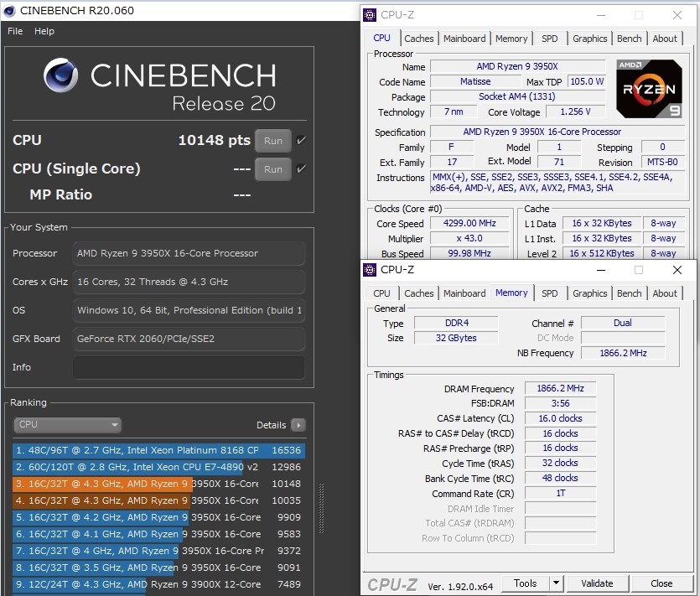This screenshot has height=596, width=700.
Task: Open the Details arrow in Ranking
Action: 298,425
